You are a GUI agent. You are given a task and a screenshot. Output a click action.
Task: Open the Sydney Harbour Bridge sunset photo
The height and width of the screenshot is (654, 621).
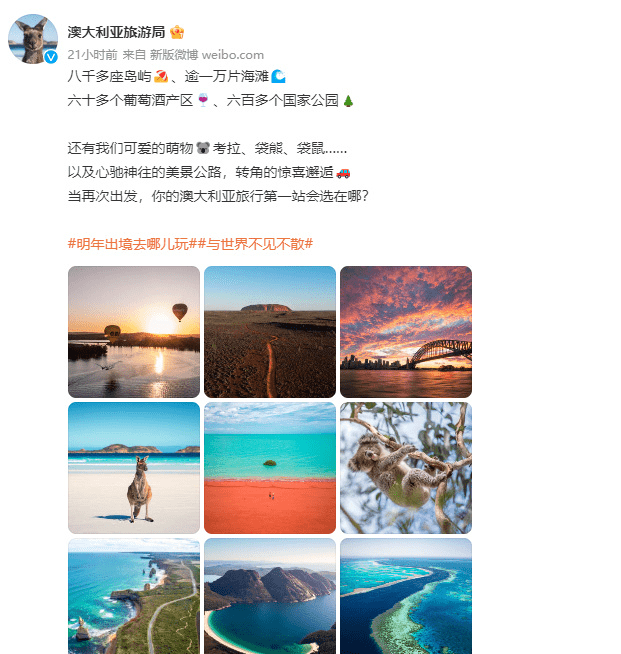[406, 332]
